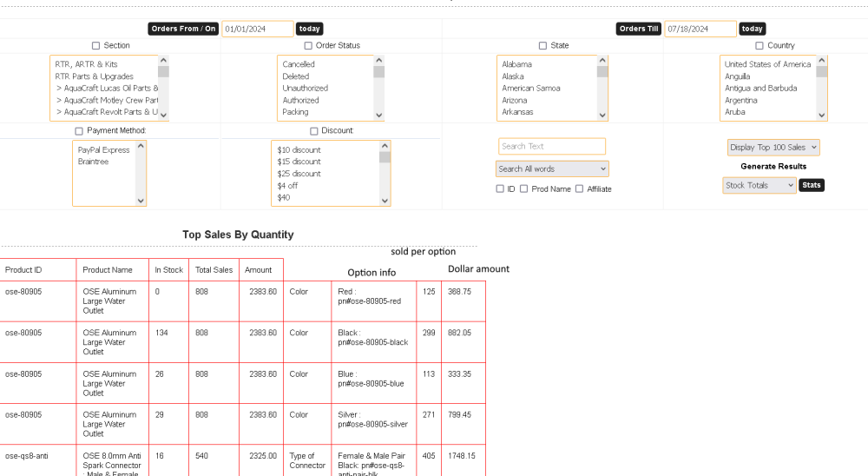Click the Search Text input box

[x=551, y=146]
